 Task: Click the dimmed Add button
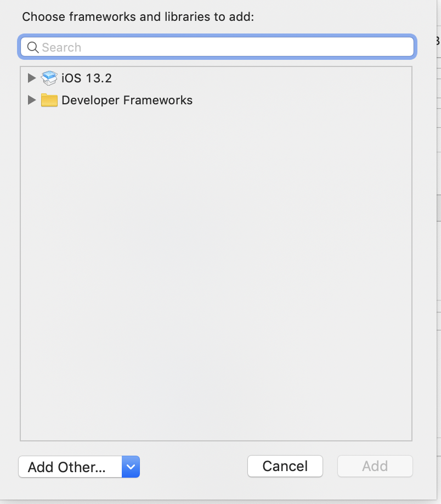click(375, 466)
